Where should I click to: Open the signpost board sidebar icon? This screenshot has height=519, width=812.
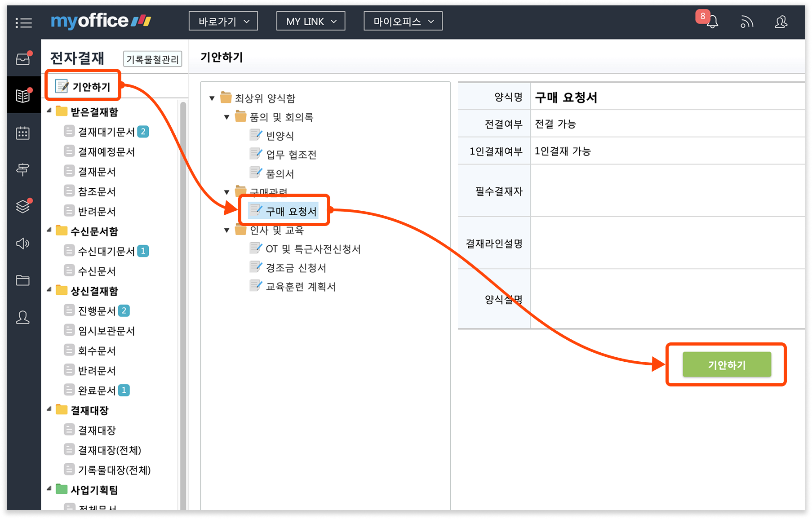pos(23,169)
